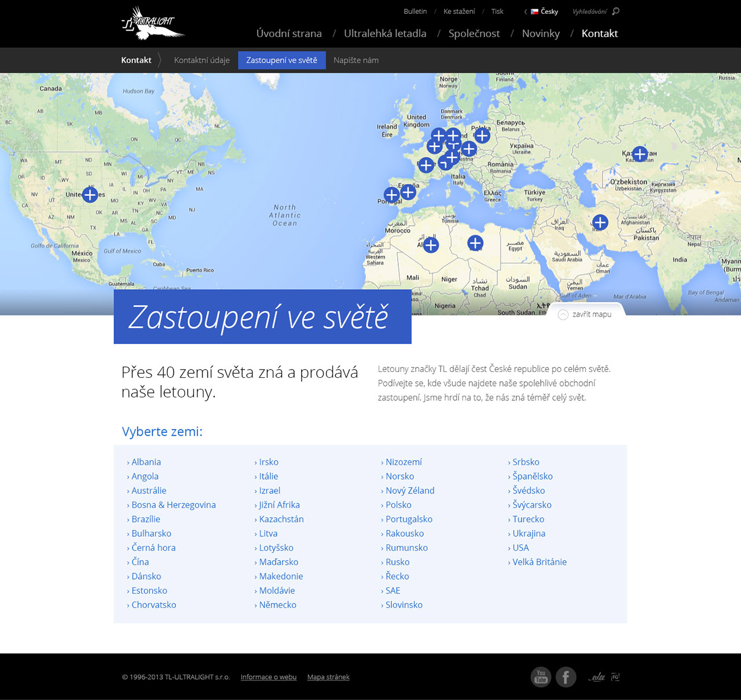Open the Bulletin link
The image size is (741, 700).
(415, 12)
